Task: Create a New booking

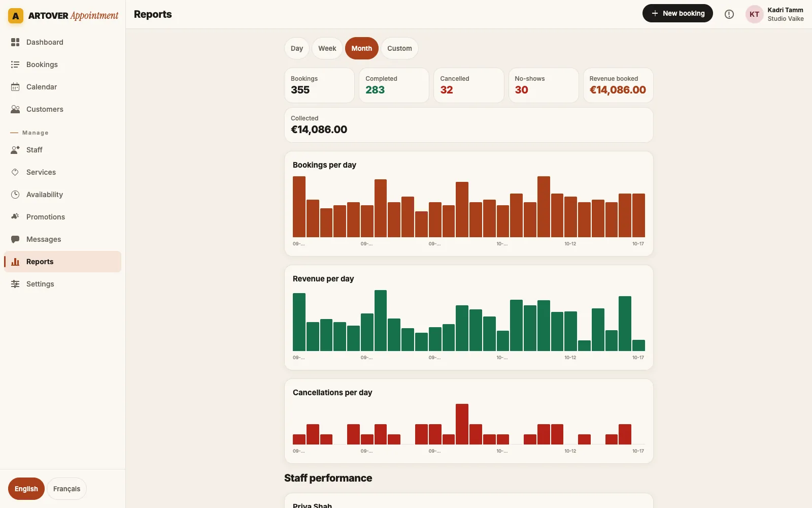Action: coord(678,13)
